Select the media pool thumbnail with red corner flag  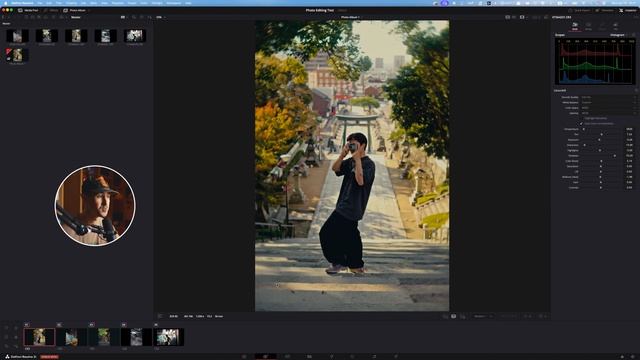point(17,55)
